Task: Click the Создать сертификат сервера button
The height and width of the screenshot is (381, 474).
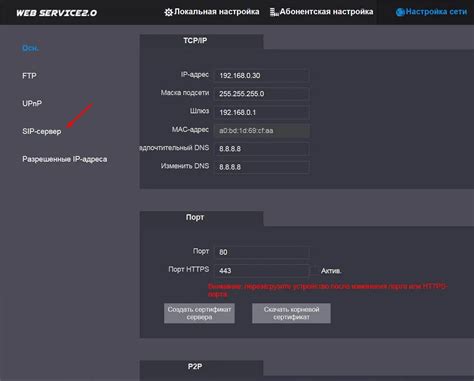Action: 199,313
